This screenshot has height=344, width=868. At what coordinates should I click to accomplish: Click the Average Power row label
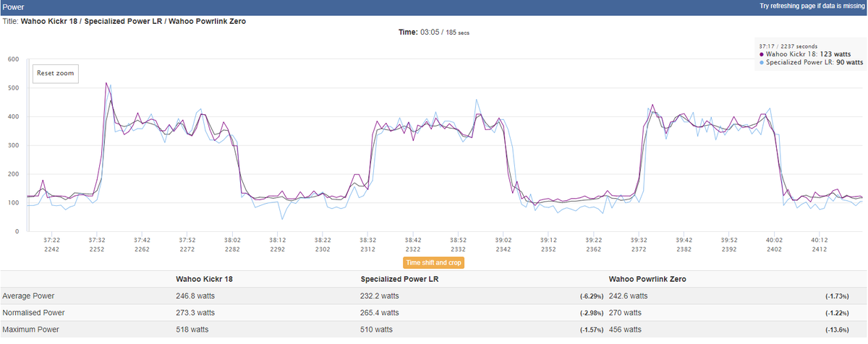[x=28, y=296]
